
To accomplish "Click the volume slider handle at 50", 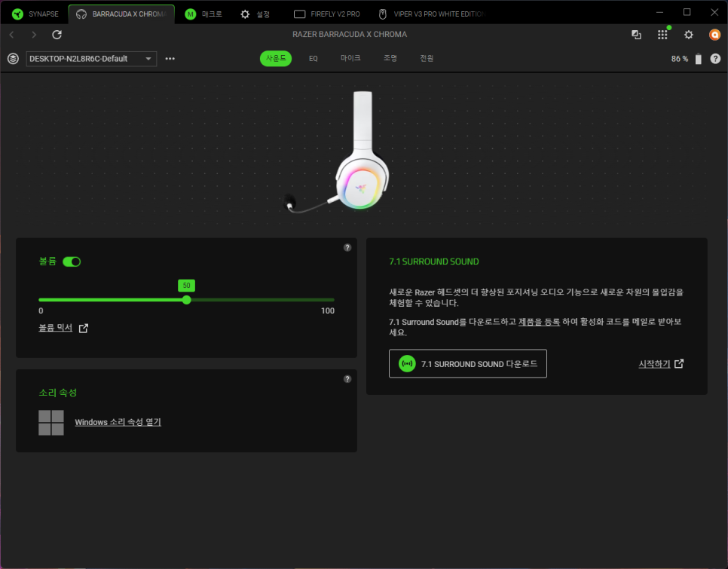I will pyautogui.click(x=186, y=300).
